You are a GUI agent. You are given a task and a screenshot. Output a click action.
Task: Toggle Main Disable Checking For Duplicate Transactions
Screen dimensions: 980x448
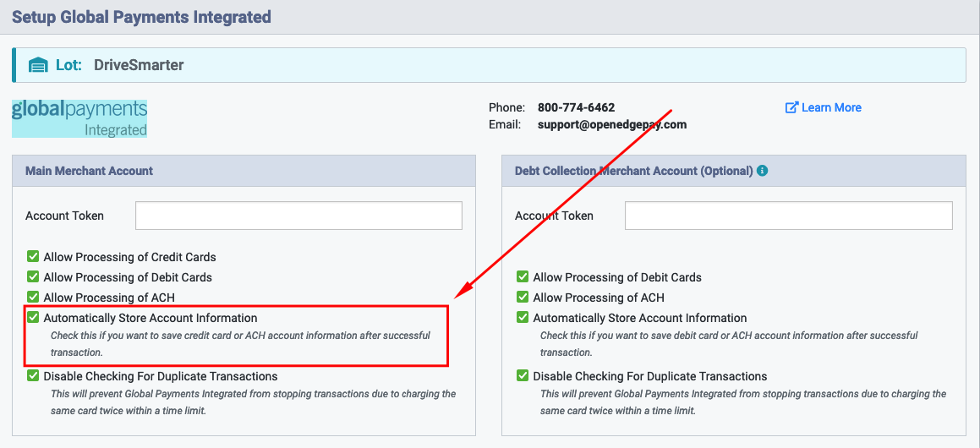pyautogui.click(x=33, y=376)
